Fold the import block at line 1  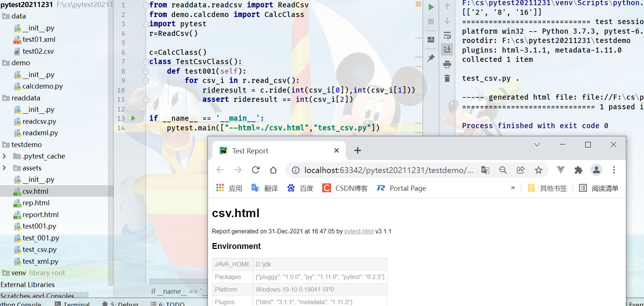point(146,5)
